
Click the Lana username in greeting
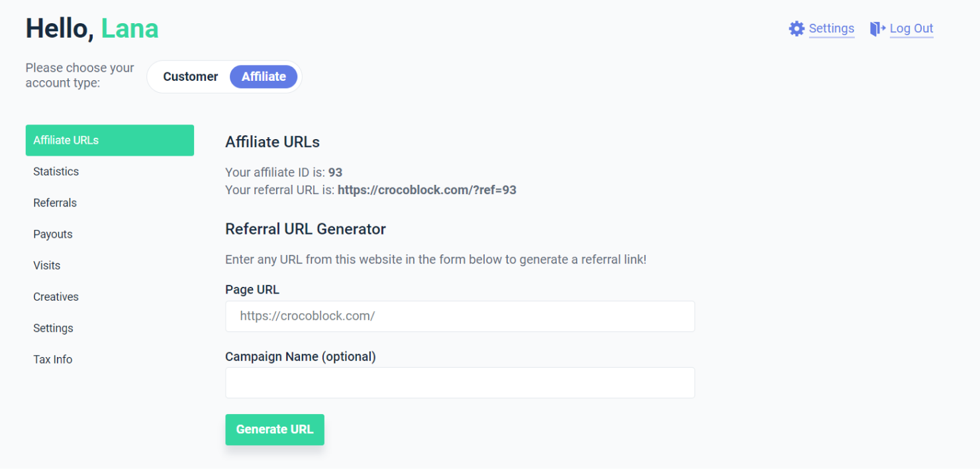pyautogui.click(x=130, y=28)
